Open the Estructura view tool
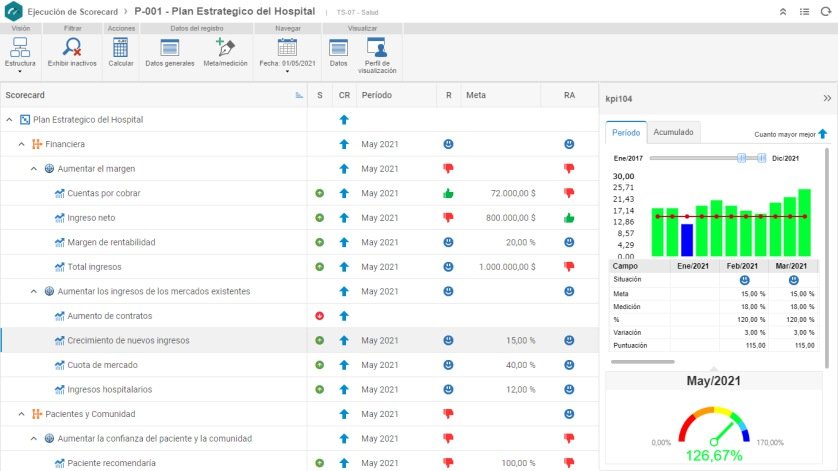The image size is (838, 471). click(x=20, y=54)
